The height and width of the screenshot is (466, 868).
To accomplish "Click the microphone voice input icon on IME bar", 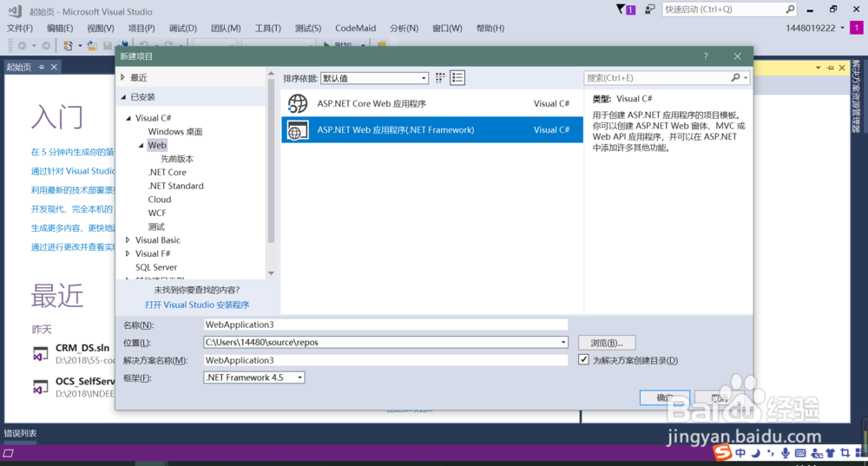I will [x=785, y=453].
